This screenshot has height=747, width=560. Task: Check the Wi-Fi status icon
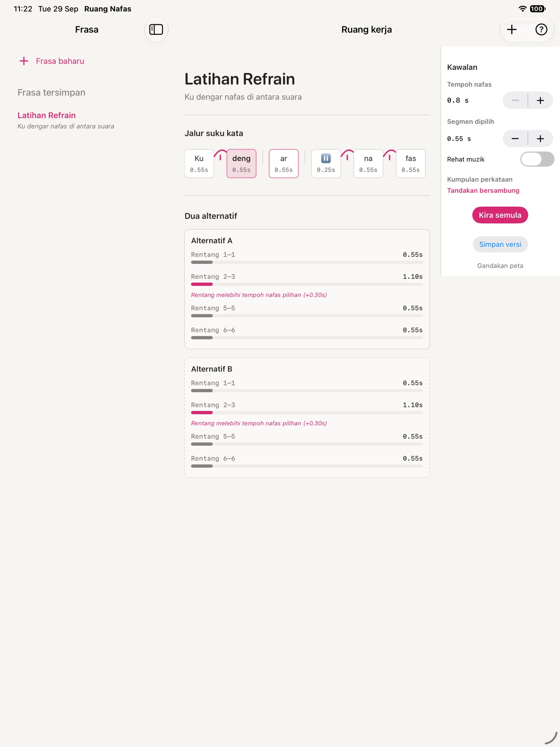click(x=523, y=9)
